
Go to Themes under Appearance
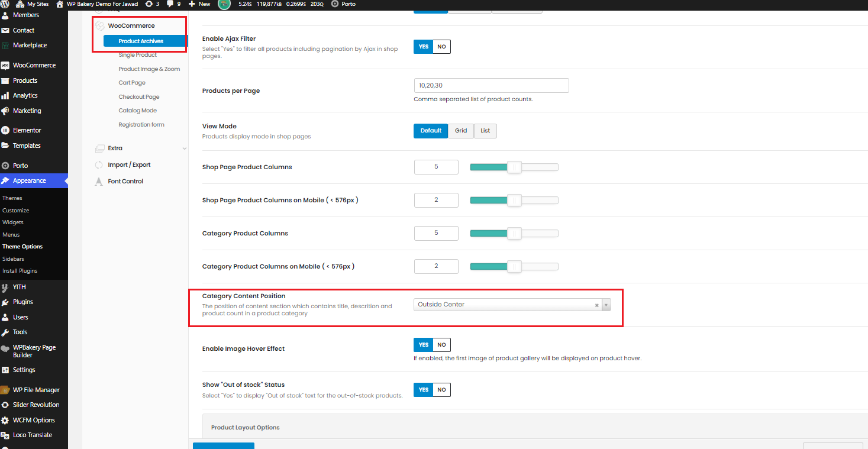pos(12,198)
